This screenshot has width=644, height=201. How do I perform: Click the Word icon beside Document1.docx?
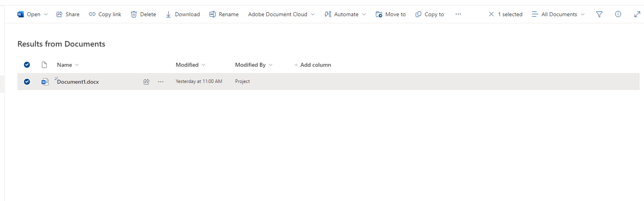pyautogui.click(x=45, y=81)
